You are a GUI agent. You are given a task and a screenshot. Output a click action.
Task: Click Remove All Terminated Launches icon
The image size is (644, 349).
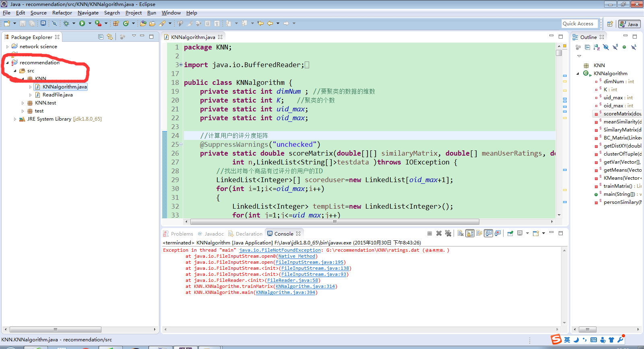(x=448, y=233)
